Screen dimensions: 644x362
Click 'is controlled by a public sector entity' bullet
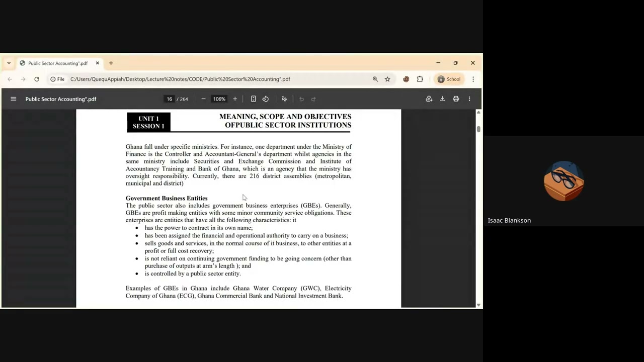(x=193, y=274)
